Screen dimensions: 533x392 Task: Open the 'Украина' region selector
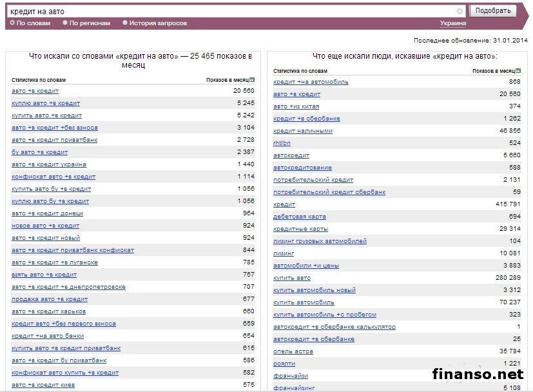(x=453, y=23)
